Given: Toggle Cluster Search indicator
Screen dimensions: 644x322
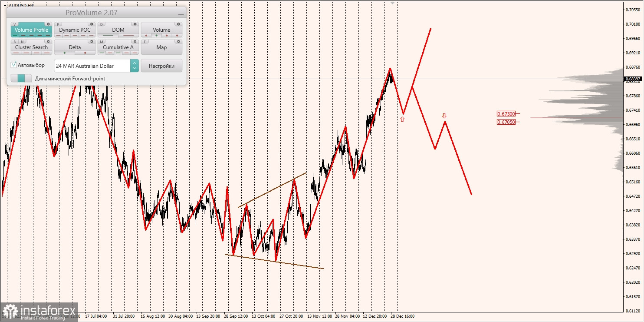Looking at the screenshot, I should [x=31, y=47].
